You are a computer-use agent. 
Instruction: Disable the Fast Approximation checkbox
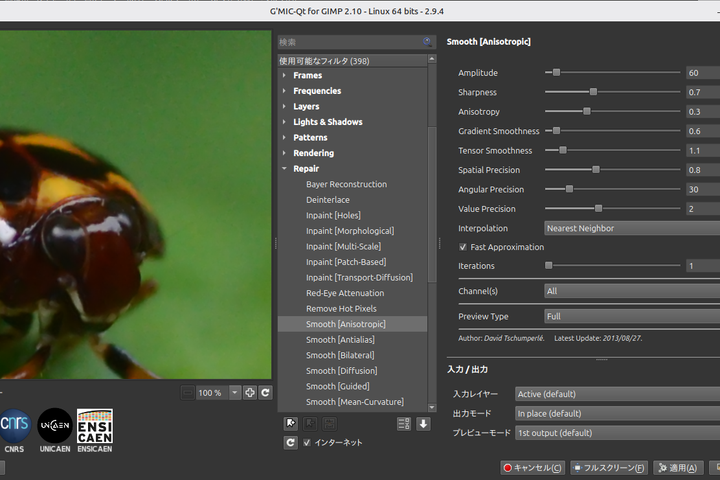pos(463,247)
